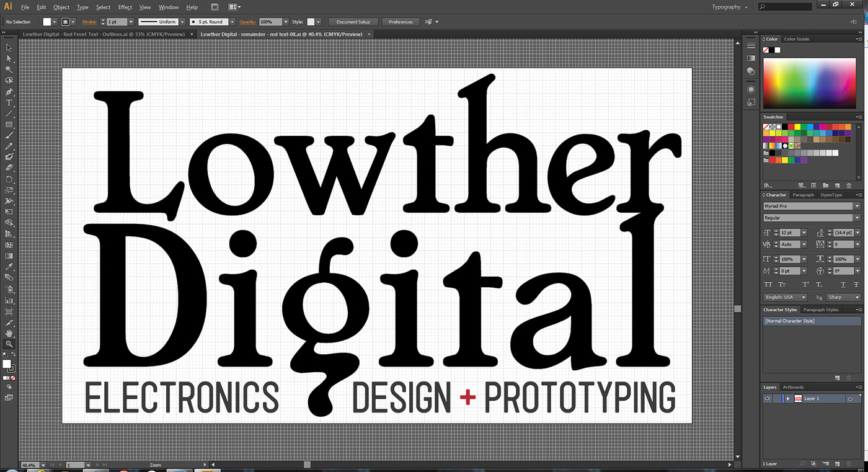Open the Effect menu
This screenshot has width=868, height=472.
pos(125,7)
